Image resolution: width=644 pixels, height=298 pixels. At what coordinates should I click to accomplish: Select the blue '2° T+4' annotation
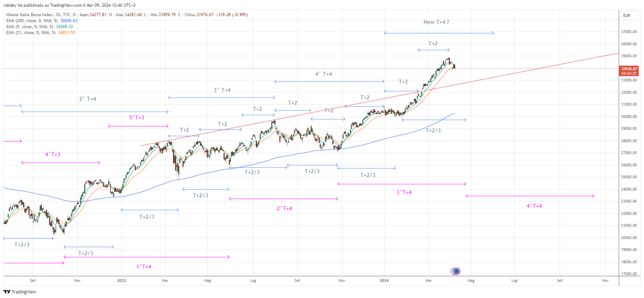pos(87,99)
